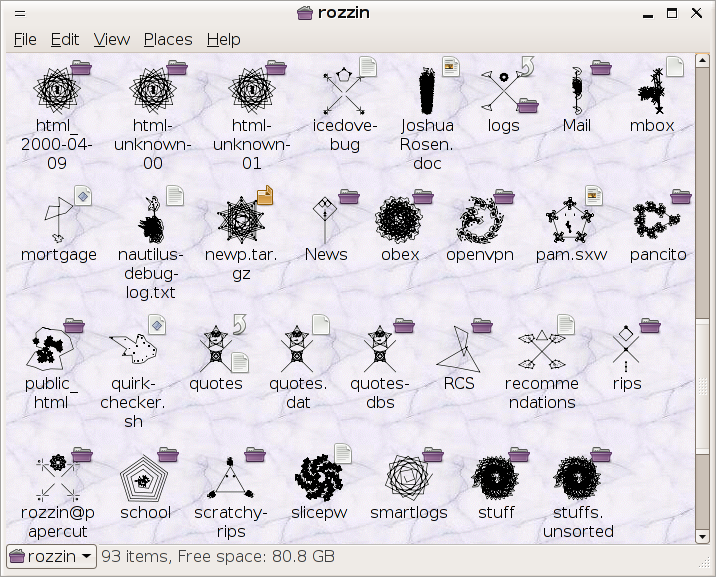Open the Places menu

tap(168, 40)
